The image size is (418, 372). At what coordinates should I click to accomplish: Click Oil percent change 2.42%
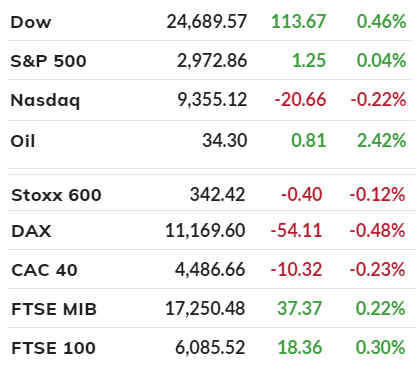click(381, 140)
